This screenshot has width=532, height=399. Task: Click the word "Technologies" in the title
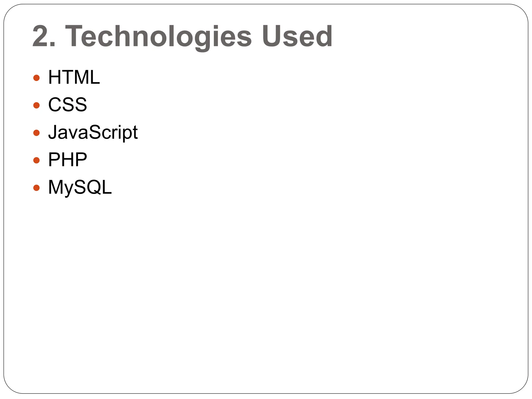[158, 36]
